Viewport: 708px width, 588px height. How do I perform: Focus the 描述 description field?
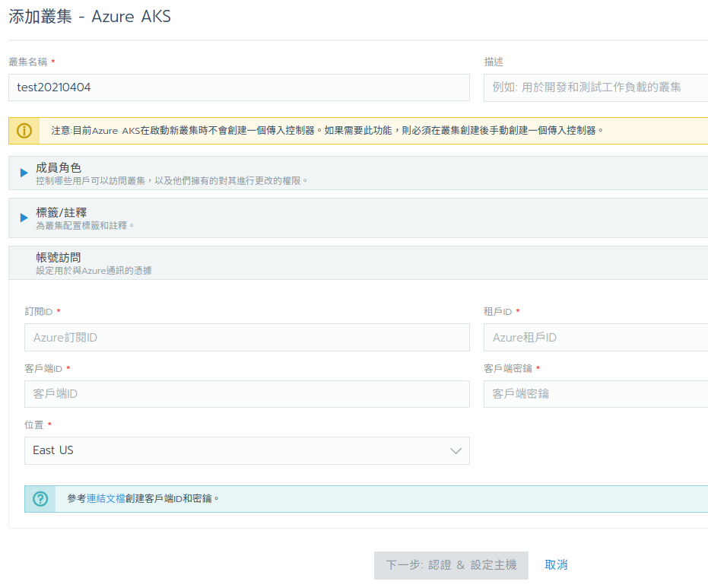tap(595, 87)
